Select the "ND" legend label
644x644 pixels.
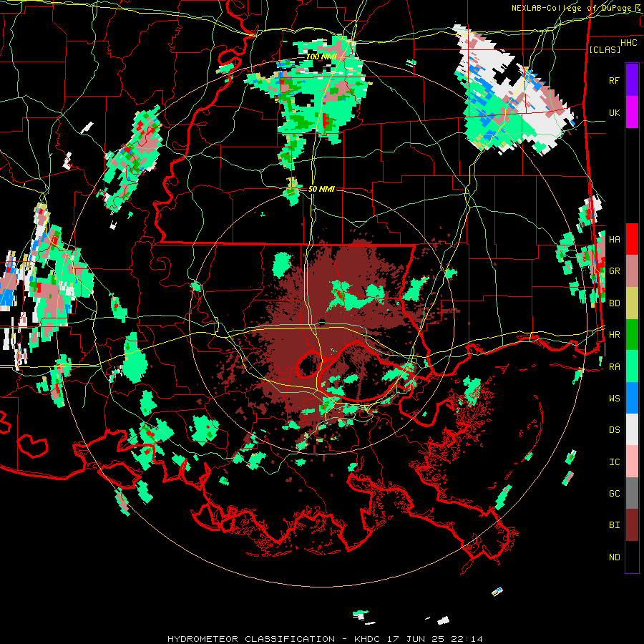[x=615, y=557]
